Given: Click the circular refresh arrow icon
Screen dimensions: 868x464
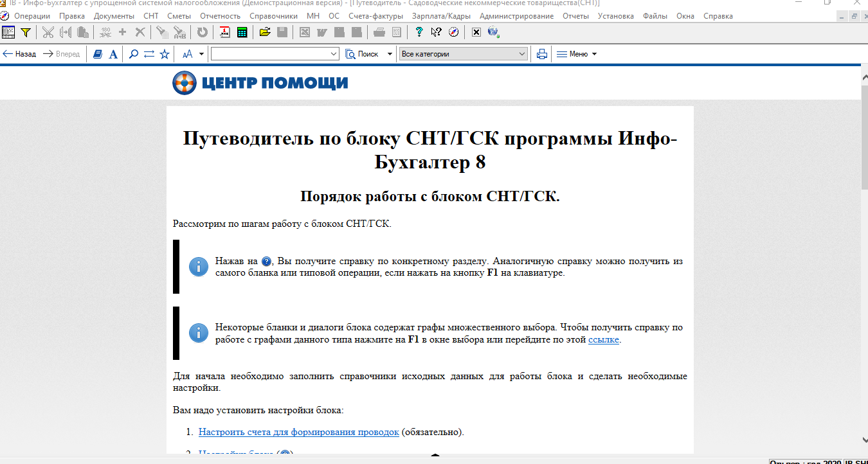Looking at the screenshot, I should (x=203, y=31).
